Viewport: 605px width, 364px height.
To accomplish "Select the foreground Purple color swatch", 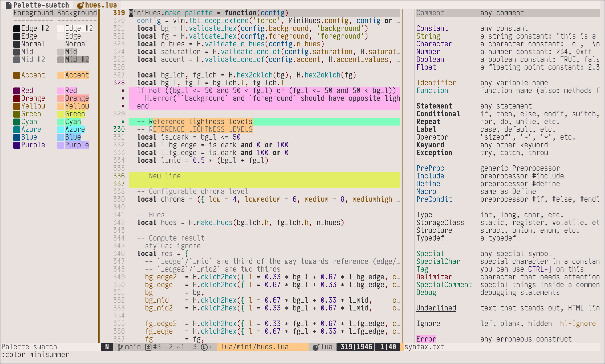I will (17, 145).
